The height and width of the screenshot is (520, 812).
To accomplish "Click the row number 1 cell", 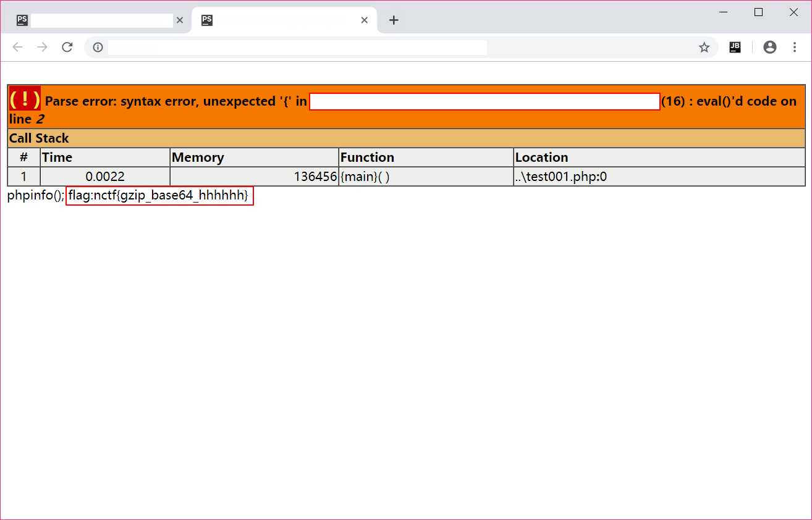I will [24, 177].
